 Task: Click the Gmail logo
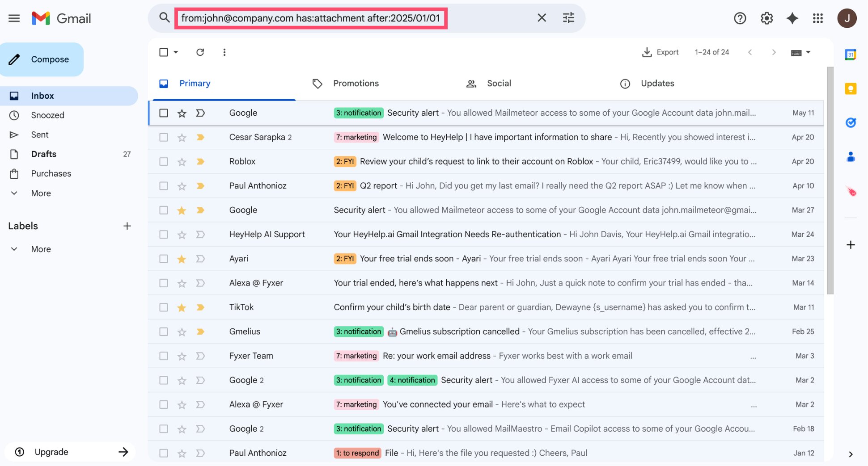pos(61,18)
